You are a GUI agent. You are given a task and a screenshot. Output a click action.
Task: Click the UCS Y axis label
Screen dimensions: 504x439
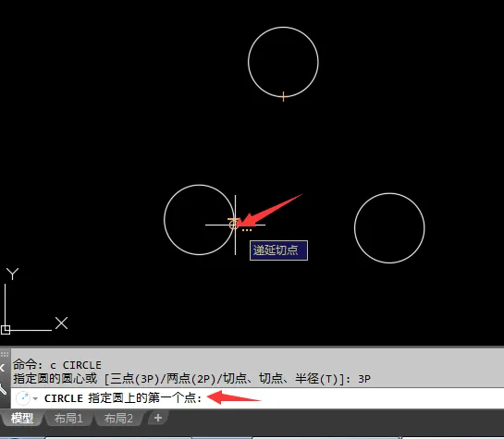click(13, 274)
